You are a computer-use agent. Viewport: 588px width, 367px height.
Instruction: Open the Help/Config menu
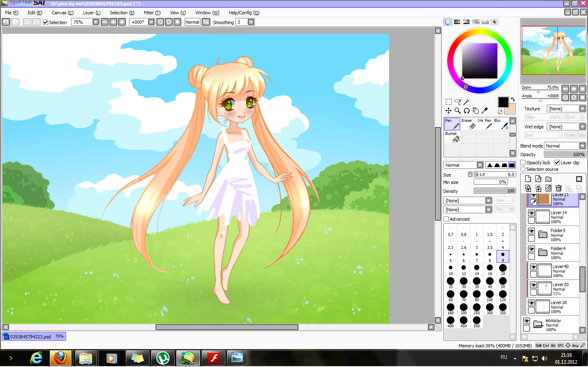[244, 13]
